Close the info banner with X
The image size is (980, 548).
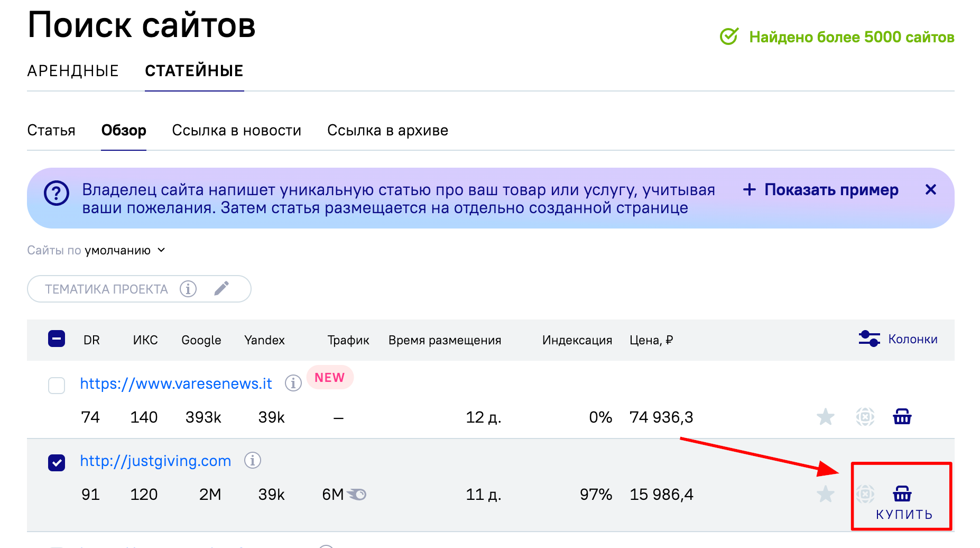pyautogui.click(x=931, y=189)
